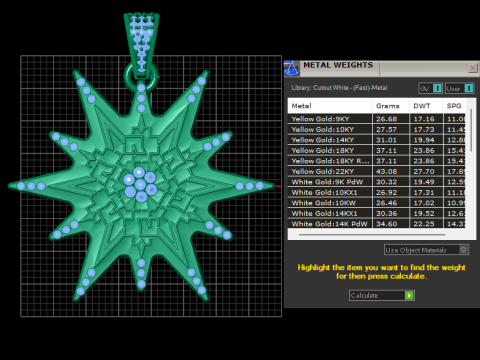480x360 pixels.
Task: Click the 27.70 DWT value
Action: (424, 171)
